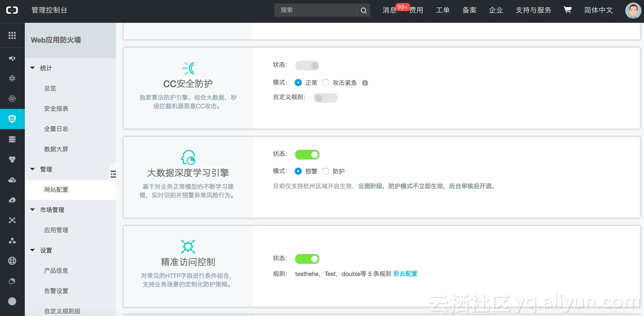Select the 攻击紧急 mode radio button
644x316 pixels.
326,83
